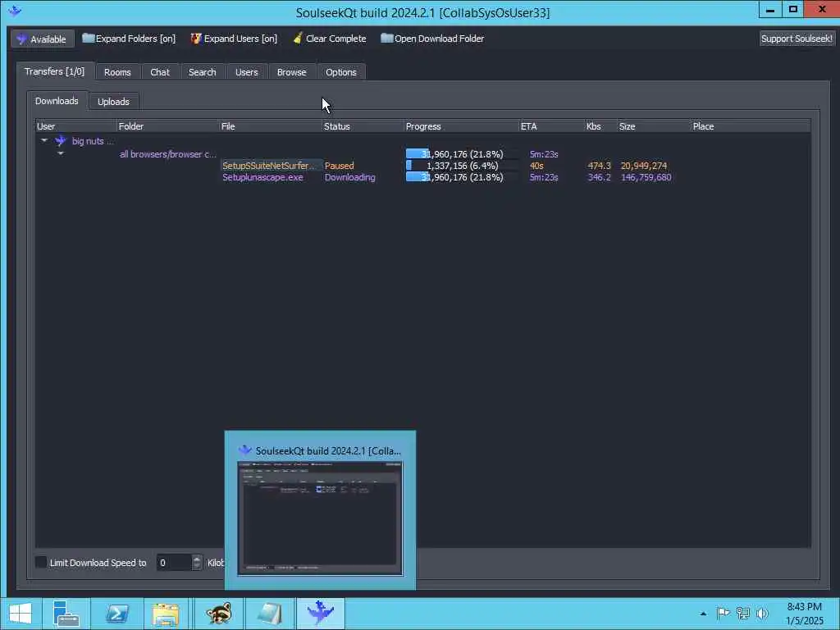Viewport: 840px width, 630px height.
Task: Open the Users tab
Action: point(246,72)
